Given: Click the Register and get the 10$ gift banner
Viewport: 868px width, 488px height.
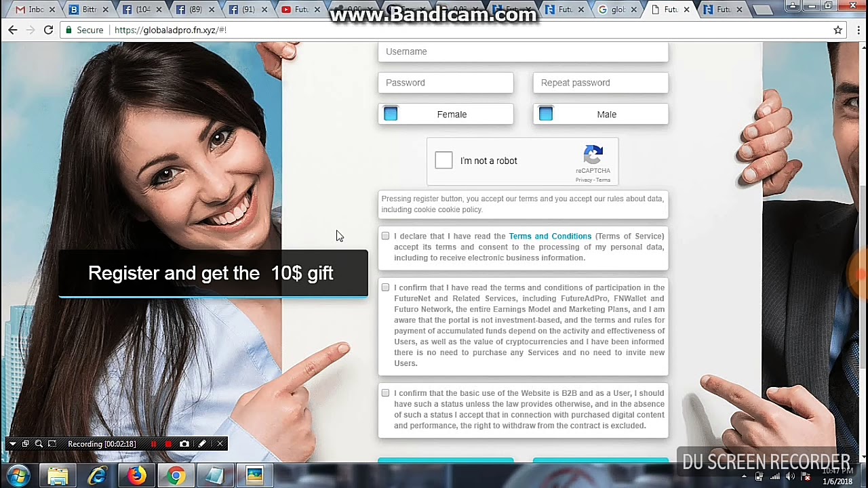Looking at the screenshot, I should point(213,273).
